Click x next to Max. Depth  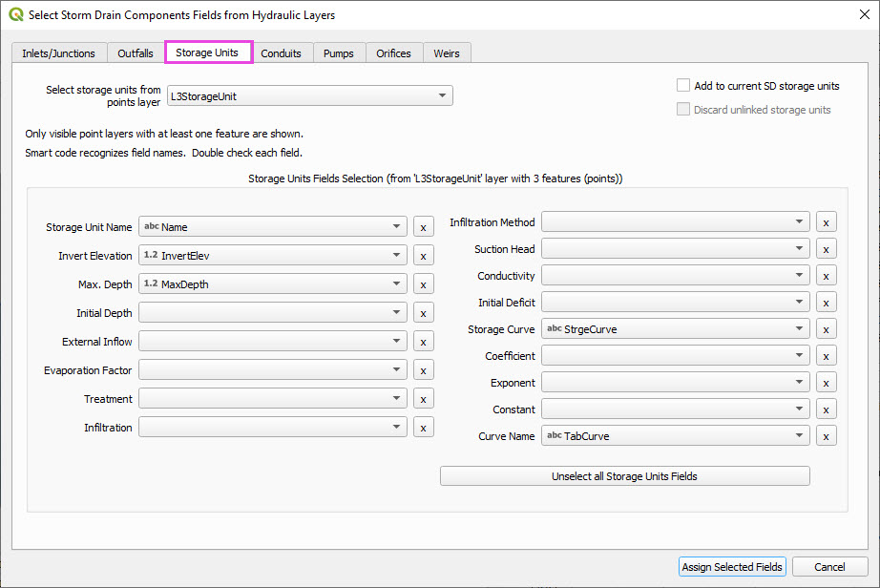(423, 284)
